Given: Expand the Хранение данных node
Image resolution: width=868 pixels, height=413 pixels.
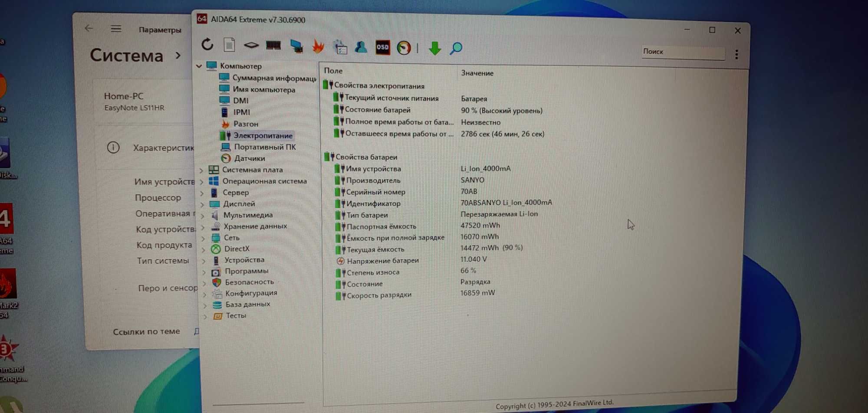Looking at the screenshot, I should [203, 227].
